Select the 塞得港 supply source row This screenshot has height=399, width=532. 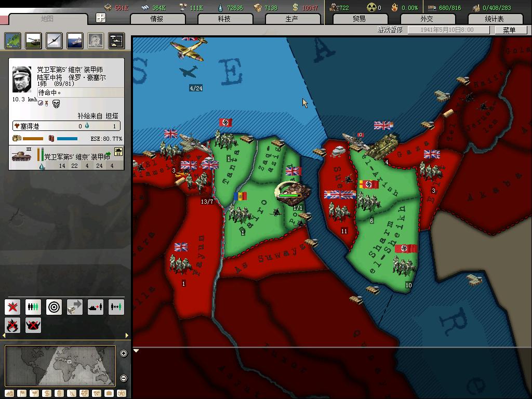[66, 126]
